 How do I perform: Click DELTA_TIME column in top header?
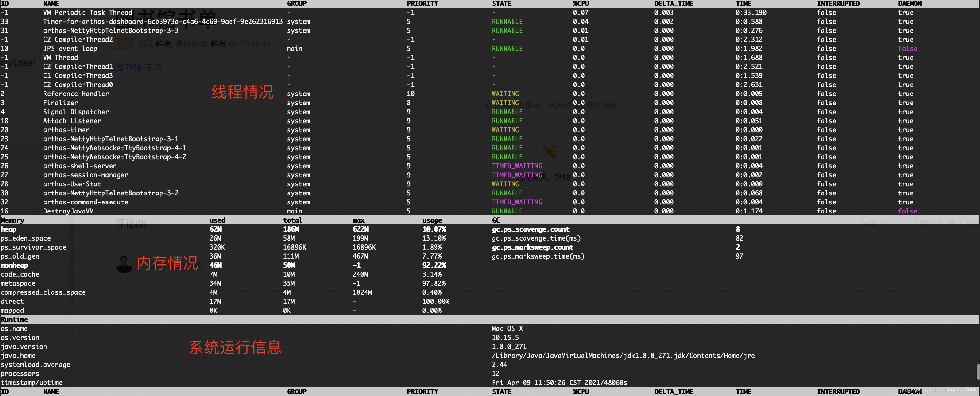point(673,4)
